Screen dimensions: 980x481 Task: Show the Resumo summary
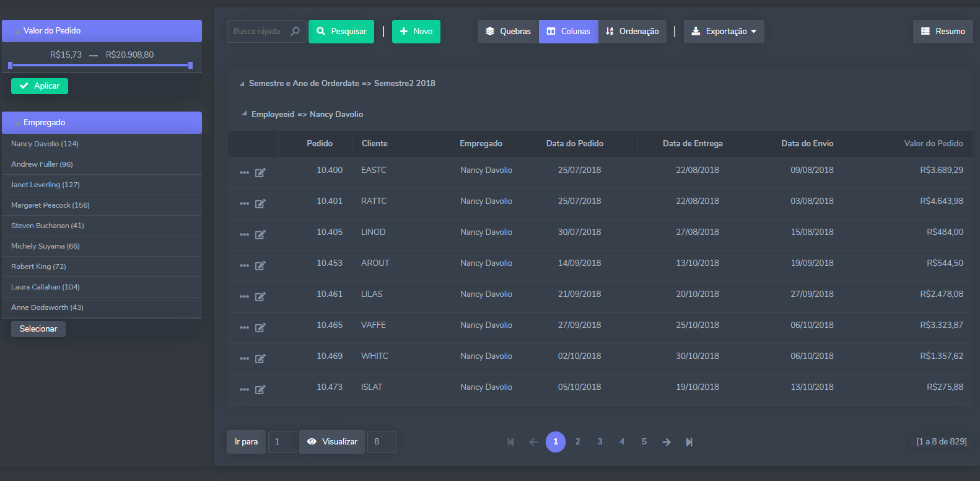pyautogui.click(x=943, y=32)
